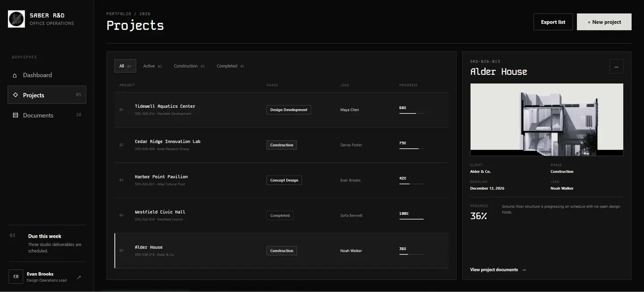Click lead name Daniel Foster
This screenshot has height=292, width=644.
click(x=351, y=145)
